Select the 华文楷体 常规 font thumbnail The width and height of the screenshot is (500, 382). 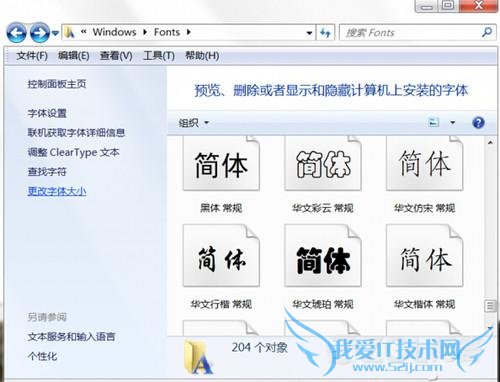click(425, 255)
